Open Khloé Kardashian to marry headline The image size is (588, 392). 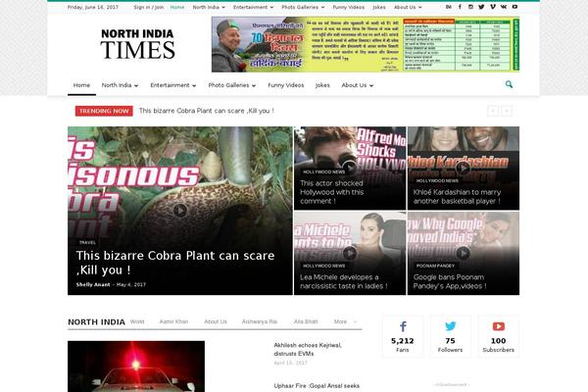(457, 197)
